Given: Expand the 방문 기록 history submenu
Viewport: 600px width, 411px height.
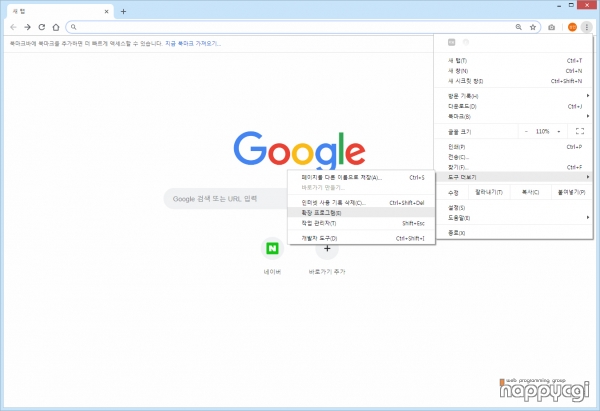Looking at the screenshot, I should point(514,96).
